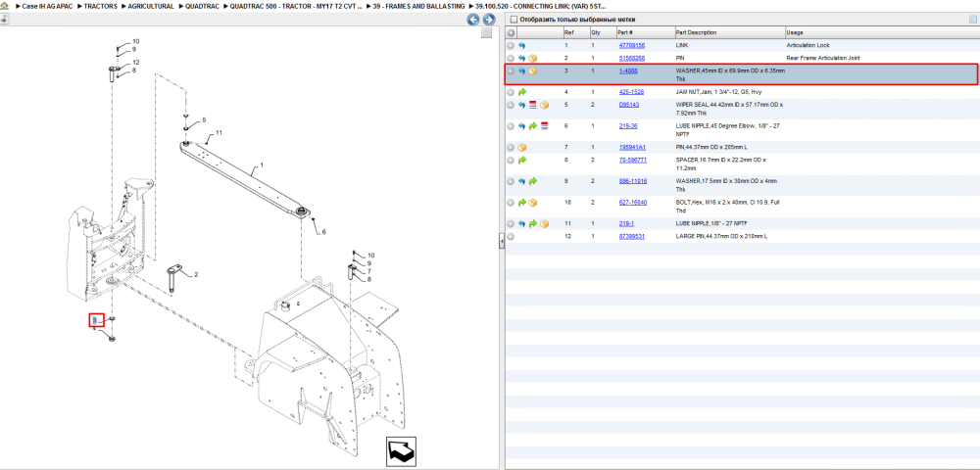The width and height of the screenshot is (980, 470).
Task: Open part number 70-5967T1 link
Action: click(632, 161)
